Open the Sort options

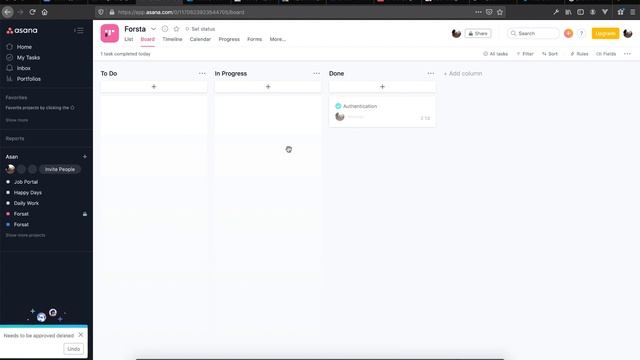[x=550, y=54]
